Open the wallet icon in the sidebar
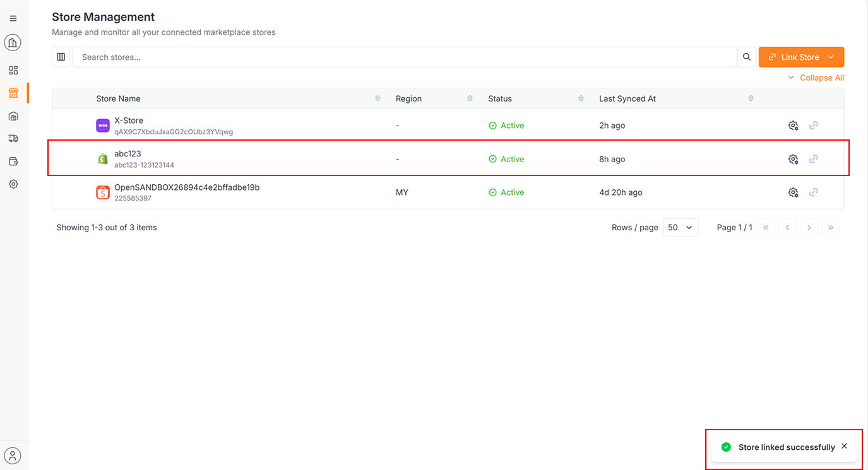Viewport: 868px width, 470px height. (13, 161)
